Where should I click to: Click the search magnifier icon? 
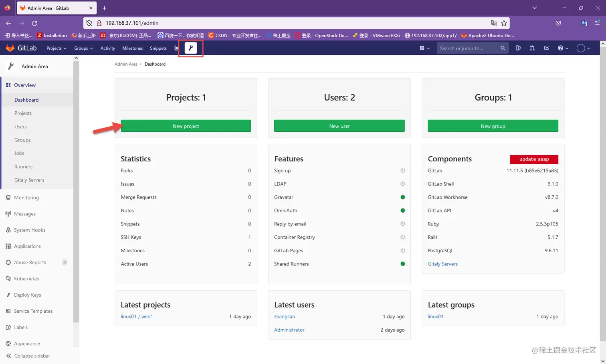point(503,48)
